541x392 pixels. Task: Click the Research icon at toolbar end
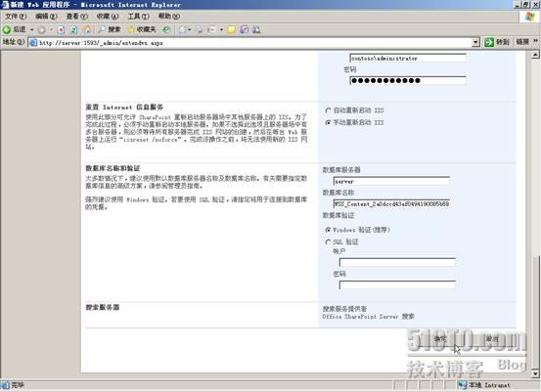[x=256, y=30]
